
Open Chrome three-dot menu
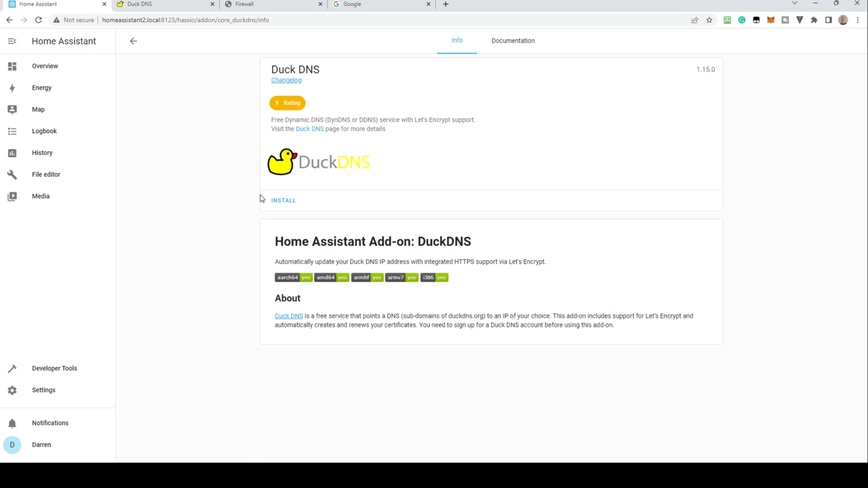coord(858,20)
